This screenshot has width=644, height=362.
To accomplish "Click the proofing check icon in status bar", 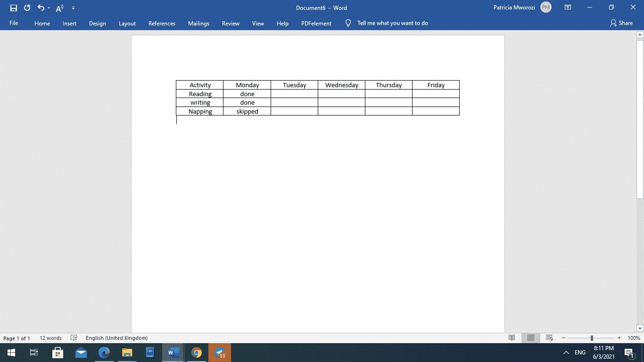I will (74, 338).
